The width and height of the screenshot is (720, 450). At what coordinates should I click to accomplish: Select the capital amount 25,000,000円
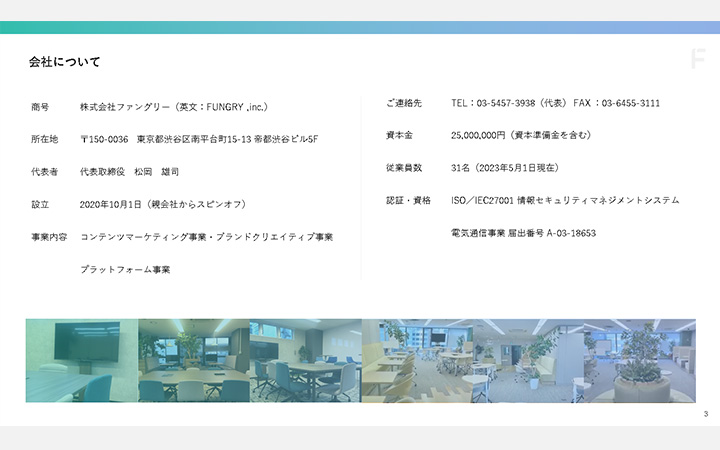(x=478, y=135)
